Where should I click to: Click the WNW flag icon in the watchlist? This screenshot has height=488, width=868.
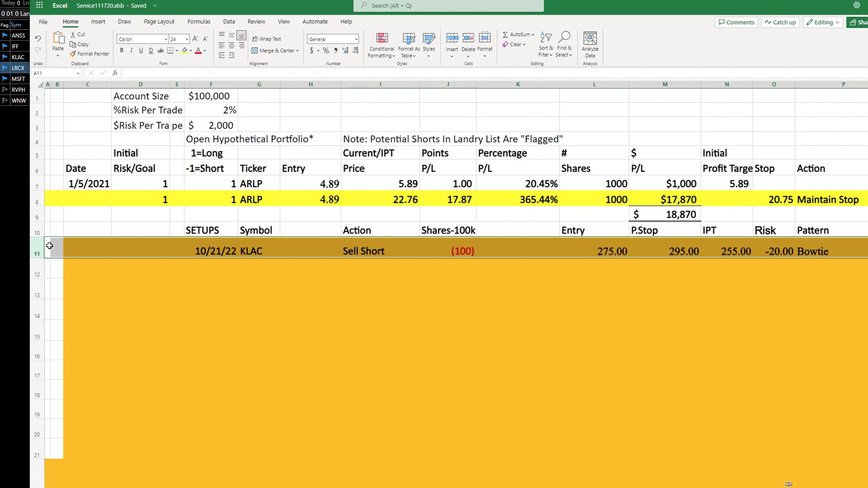tap(5, 100)
